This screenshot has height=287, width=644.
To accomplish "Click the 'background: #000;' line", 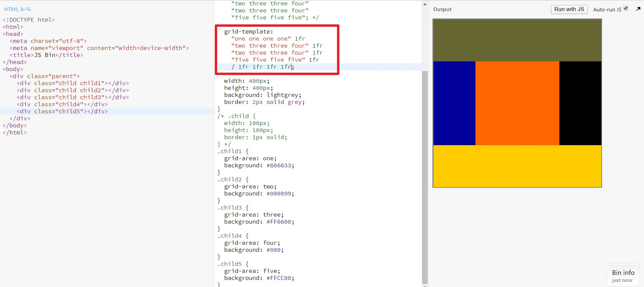I will click(x=254, y=250).
